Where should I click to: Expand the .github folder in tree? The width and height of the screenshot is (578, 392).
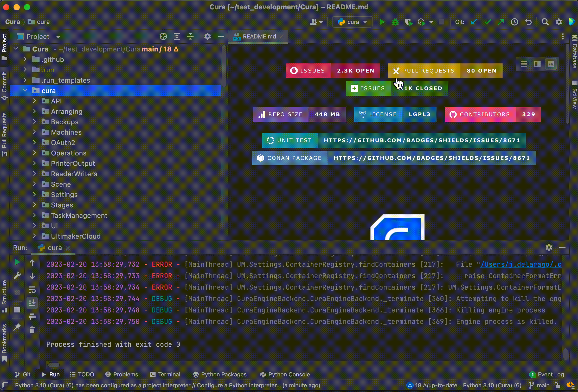25,59
